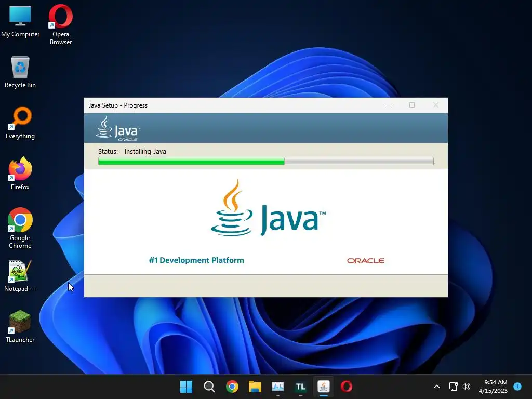Viewport: 532px width, 399px height.
Task: Click the red ORACLE logo
Action: click(x=365, y=261)
